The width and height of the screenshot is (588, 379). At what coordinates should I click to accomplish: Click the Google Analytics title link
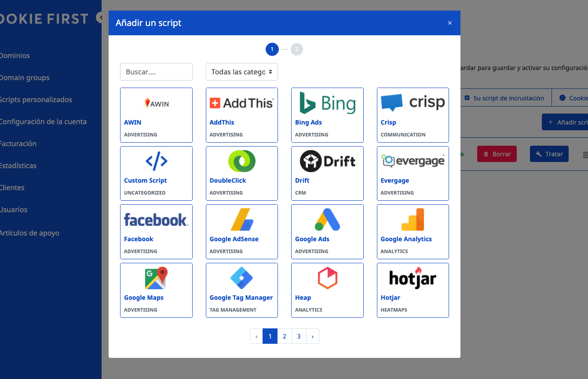pos(406,239)
